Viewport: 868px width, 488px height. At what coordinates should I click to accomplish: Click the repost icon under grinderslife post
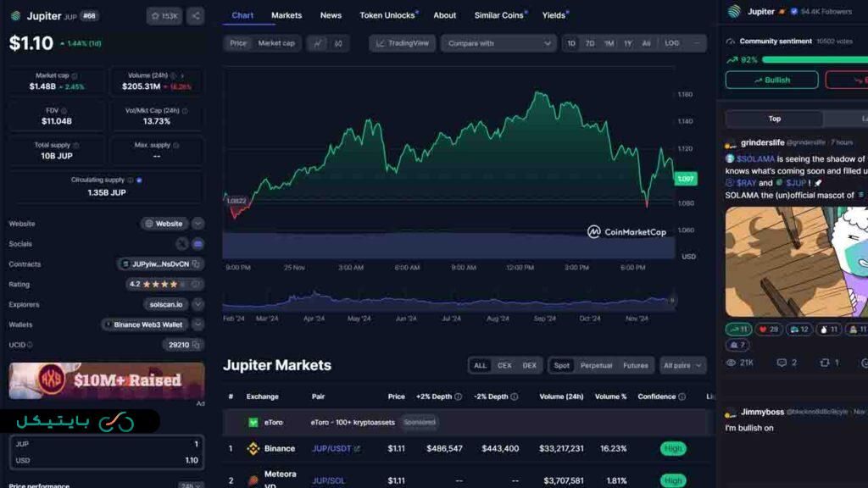[824, 363]
